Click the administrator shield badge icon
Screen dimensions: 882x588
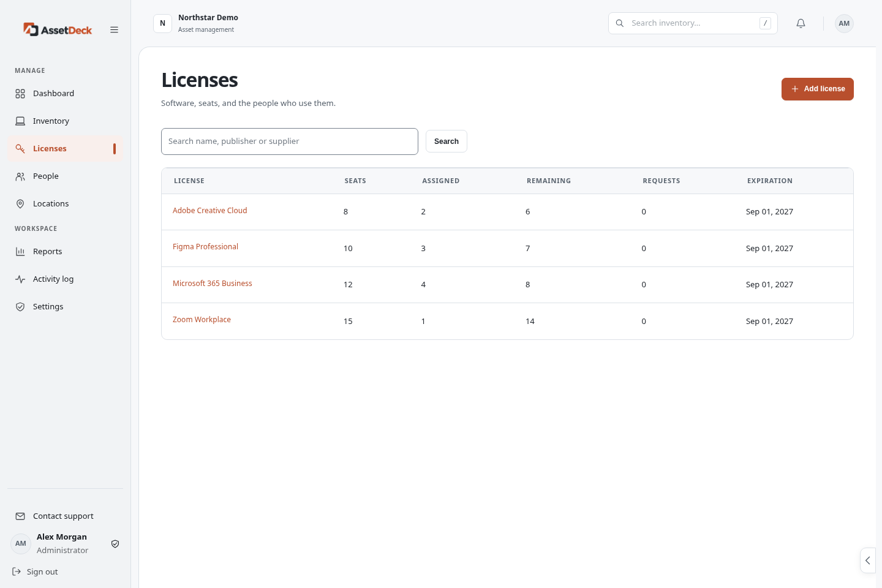[x=115, y=544]
